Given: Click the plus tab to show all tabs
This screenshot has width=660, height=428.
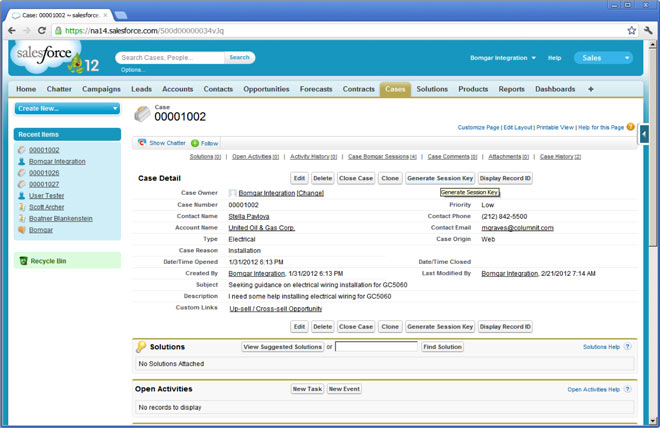Looking at the screenshot, I should (x=590, y=89).
